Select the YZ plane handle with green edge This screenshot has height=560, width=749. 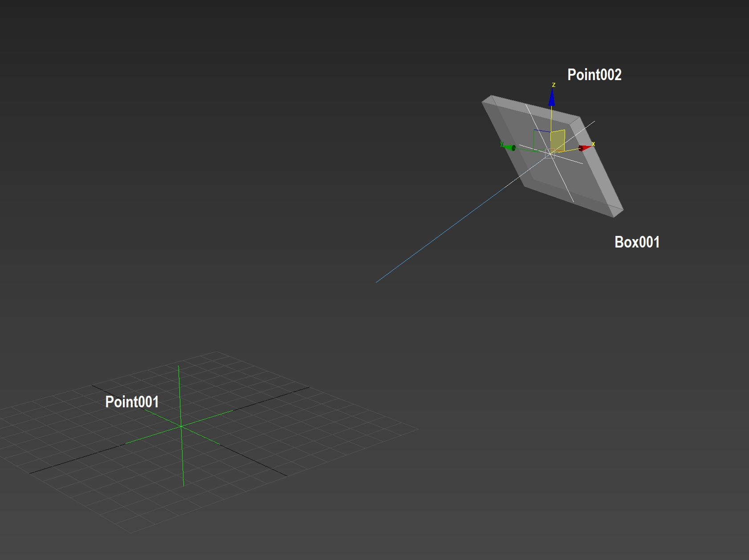click(x=541, y=141)
